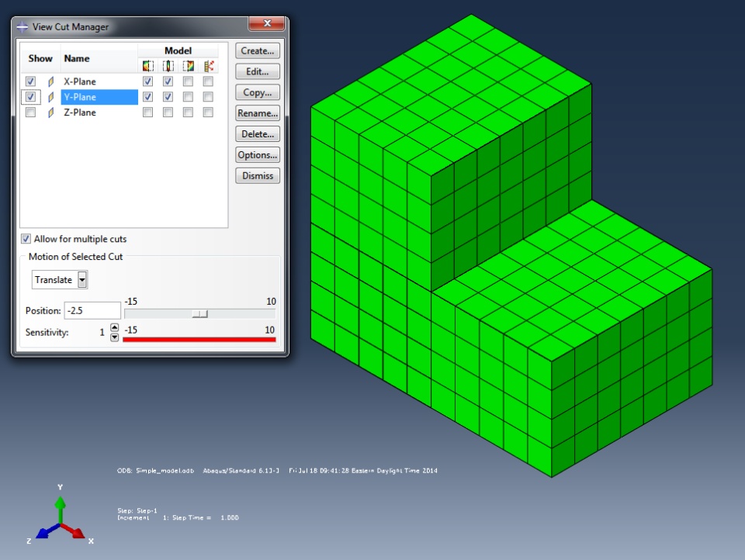This screenshot has width=745, height=560.
Task: Click the free body cut column header icon
Action: click(x=209, y=66)
